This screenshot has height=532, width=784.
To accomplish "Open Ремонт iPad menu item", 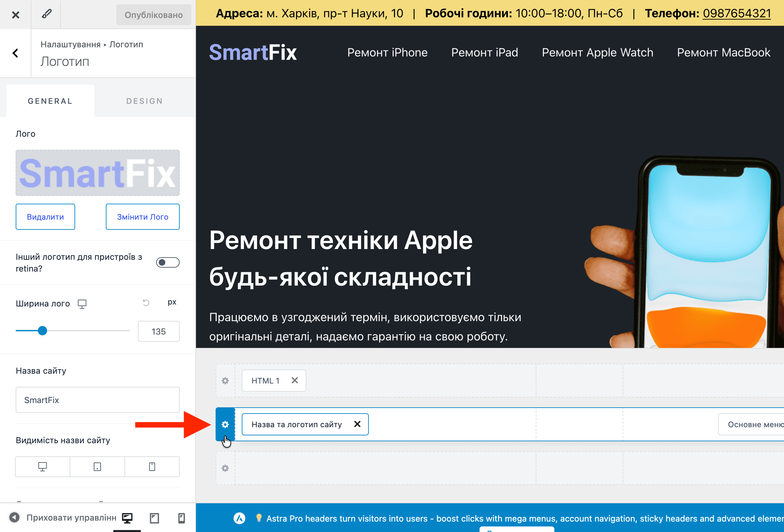I will click(x=484, y=52).
